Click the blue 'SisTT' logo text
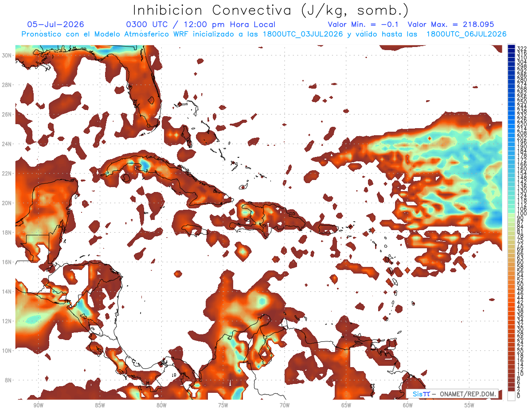Screen dimensions: 532x411 coord(421,394)
